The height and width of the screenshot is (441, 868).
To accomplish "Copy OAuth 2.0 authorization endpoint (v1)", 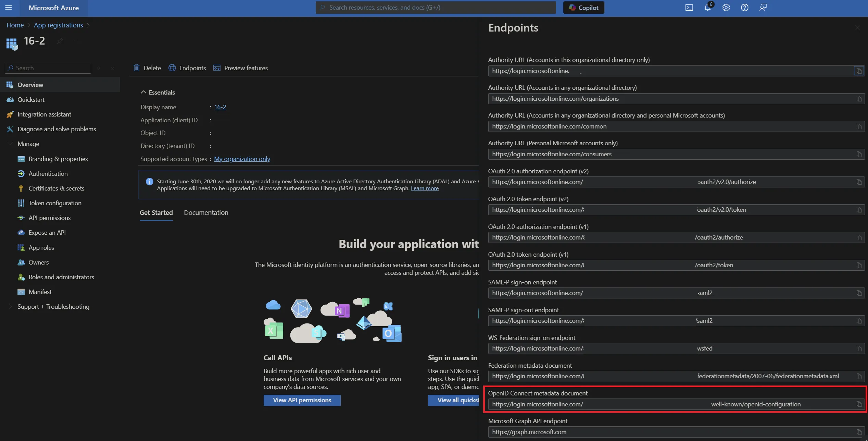I will tap(859, 238).
